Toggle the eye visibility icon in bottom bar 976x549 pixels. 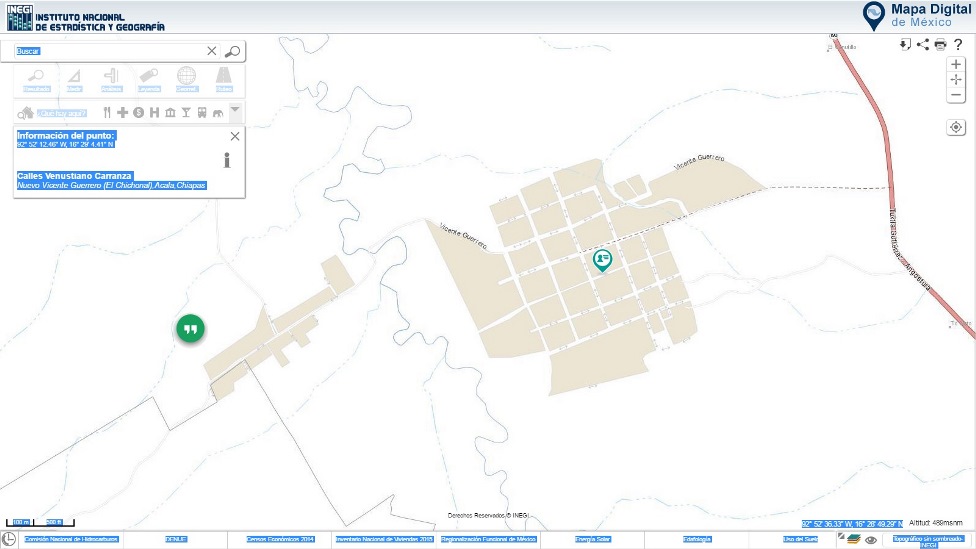coord(871,539)
